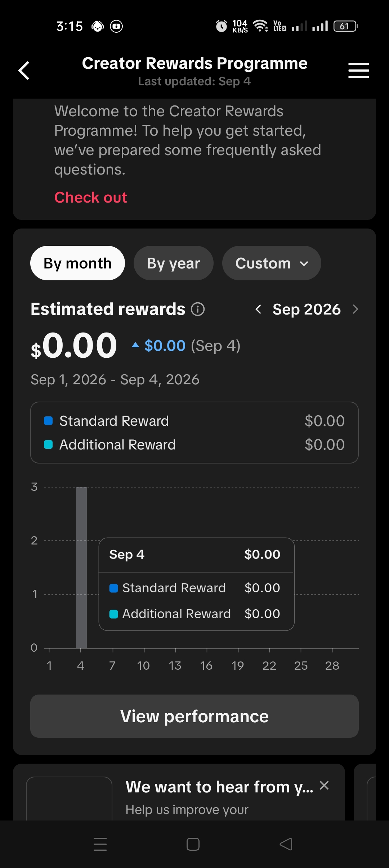Select the Sep 4 bar in chart
389x868 pixels.
coord(81,568)
